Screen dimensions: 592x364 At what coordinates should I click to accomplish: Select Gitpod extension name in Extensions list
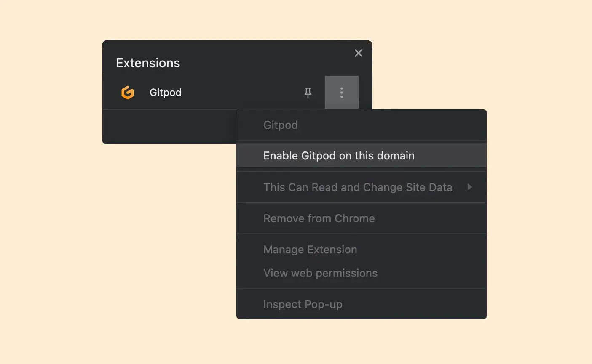coord(166,93)
